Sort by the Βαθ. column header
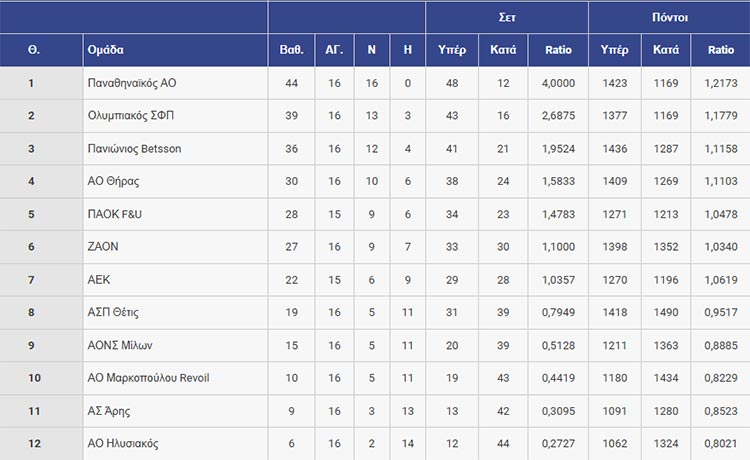750x460 pixels. 292,50
